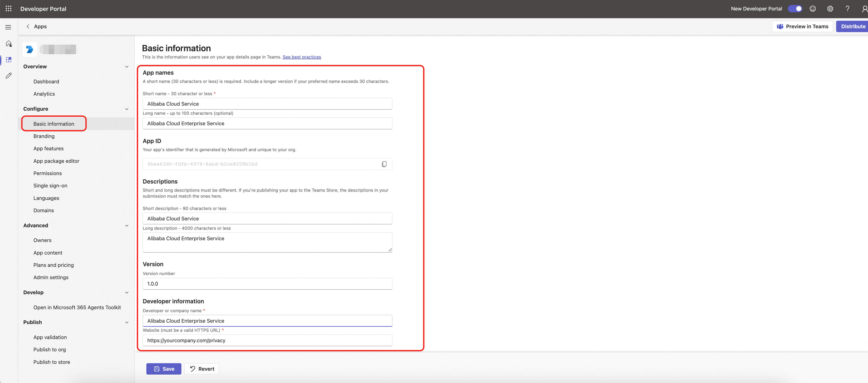The width and height of the screenshot is (868, 383).
Task: Collapse the Configure section chevron
Action: [x=127, y=109]
